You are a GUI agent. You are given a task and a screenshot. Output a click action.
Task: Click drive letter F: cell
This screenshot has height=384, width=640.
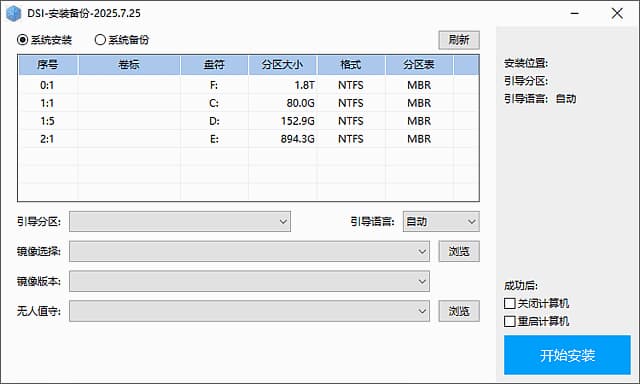tap(214, 85)
